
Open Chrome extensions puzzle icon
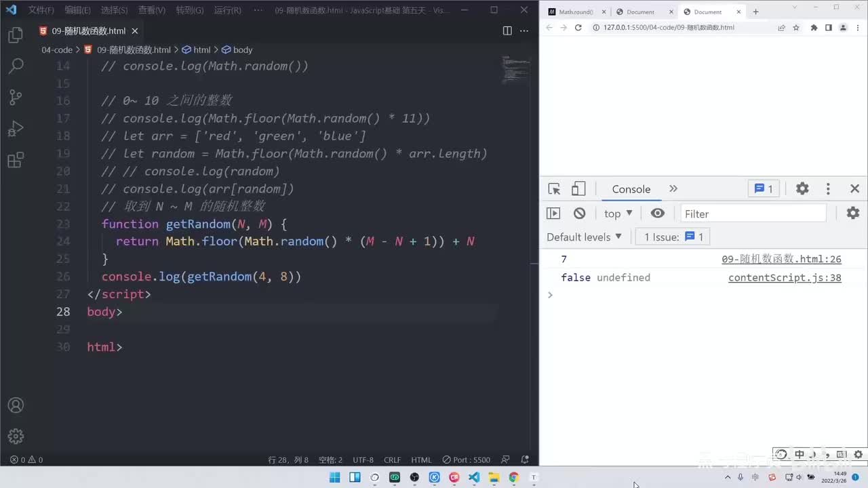(814, 28)
